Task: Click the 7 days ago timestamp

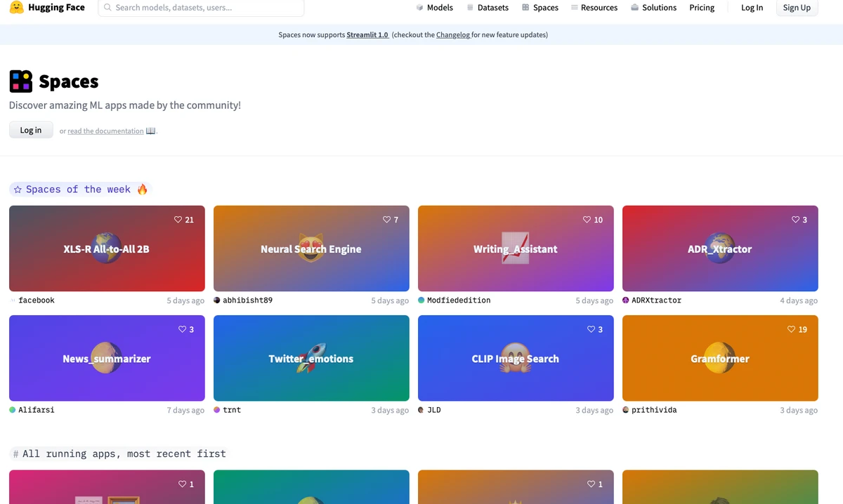Action: 185,410
